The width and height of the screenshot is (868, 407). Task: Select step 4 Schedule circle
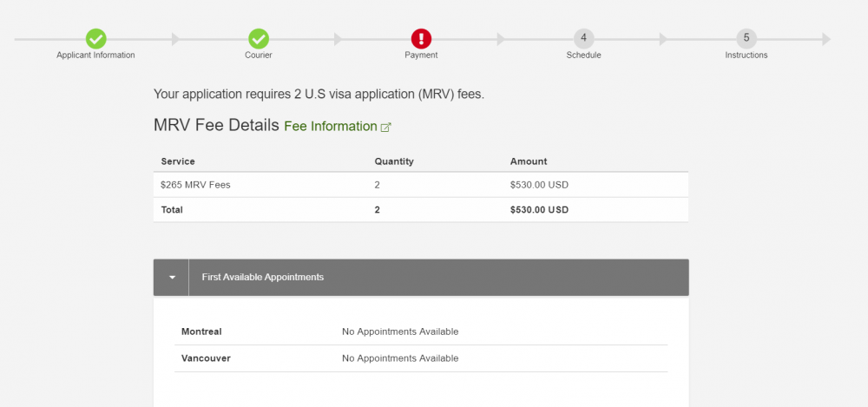(x=583, y=39)
